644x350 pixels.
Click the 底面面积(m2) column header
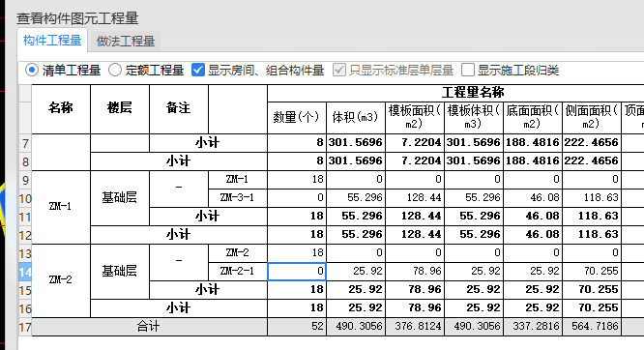point(533,118)
